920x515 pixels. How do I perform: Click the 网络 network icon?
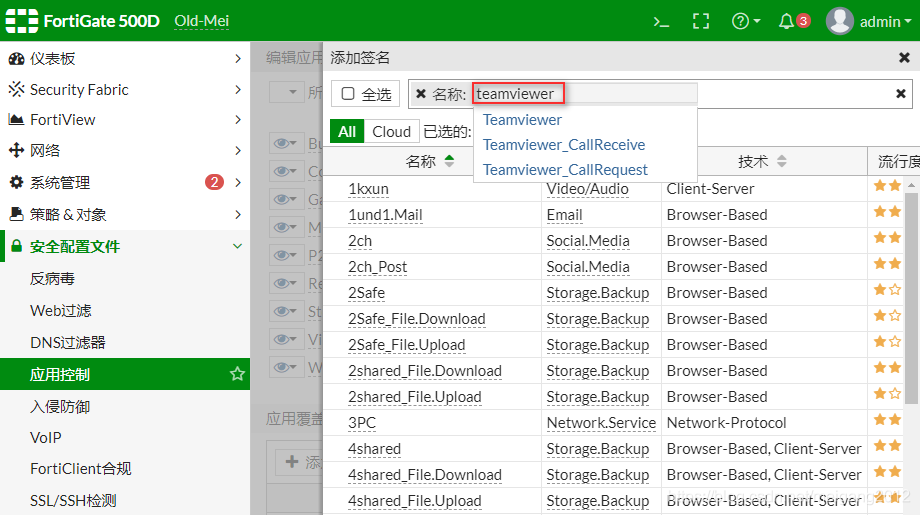[x=16, y=150]
